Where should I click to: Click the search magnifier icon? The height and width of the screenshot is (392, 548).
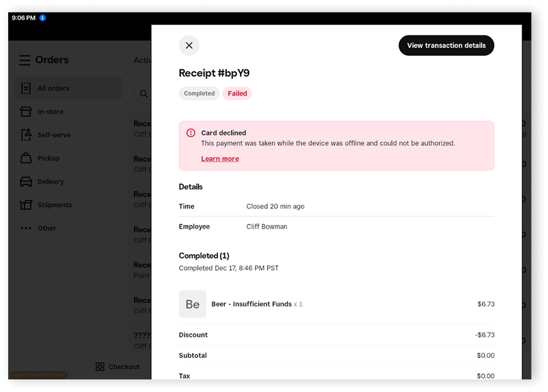144,94
